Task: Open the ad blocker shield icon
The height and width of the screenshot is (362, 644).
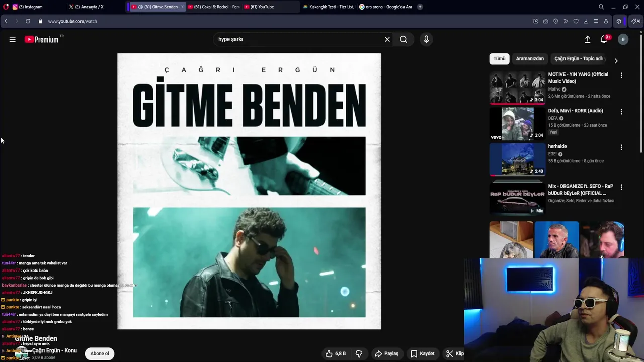Action: pyautogui.click(x=555, y=21)
